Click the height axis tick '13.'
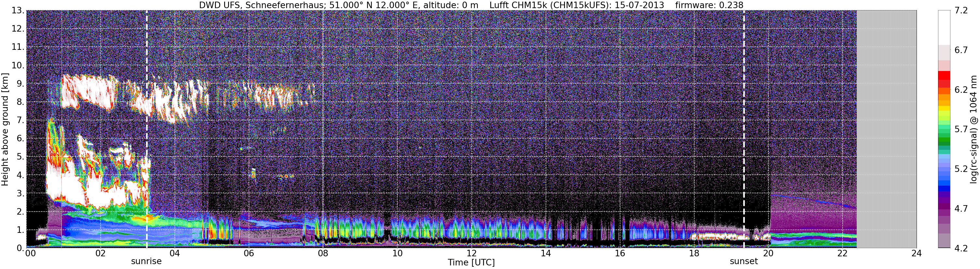 click(x=18, y=10)
